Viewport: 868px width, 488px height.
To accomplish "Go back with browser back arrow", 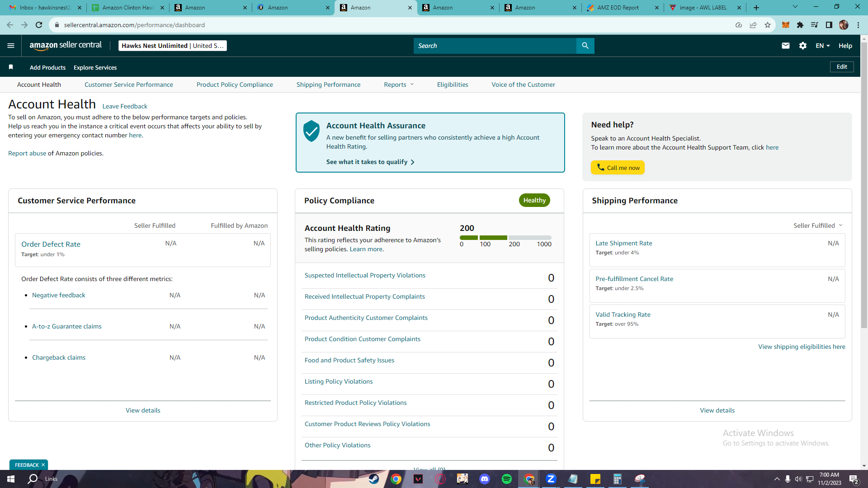I will point(10,25).
